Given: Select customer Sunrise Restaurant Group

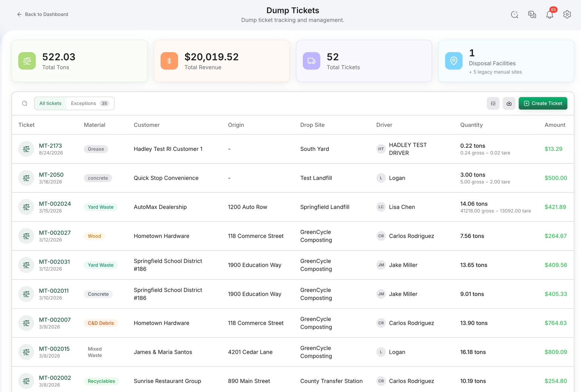Looking at the screenshot, I should [168, 381].
